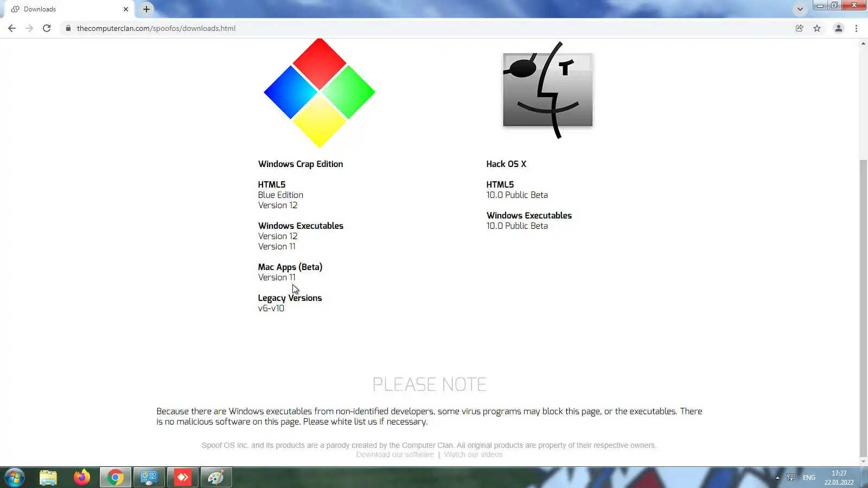Screen dimensions: 868x488
Task: Follow the 'Watch our videos' footer link
Action: tap(473, 455)
